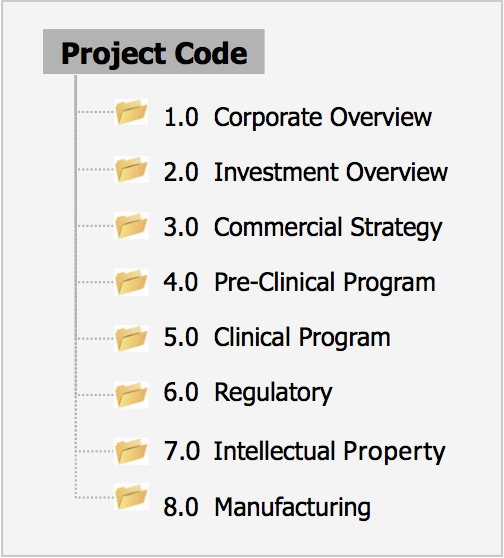Click the 7.0 Intellectual Property label

[304, 452]
